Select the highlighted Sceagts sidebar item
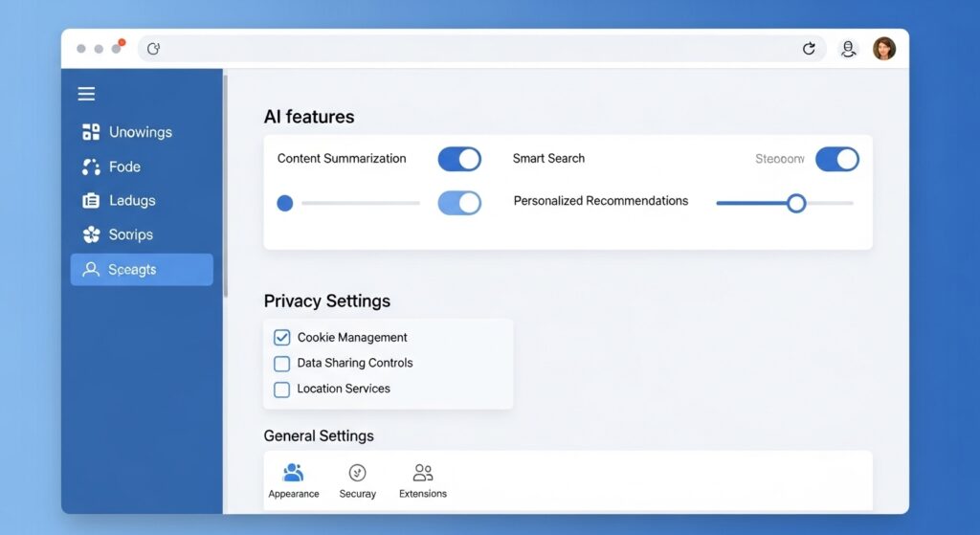This screenshot has width=980, height=535. pos(142,269)
